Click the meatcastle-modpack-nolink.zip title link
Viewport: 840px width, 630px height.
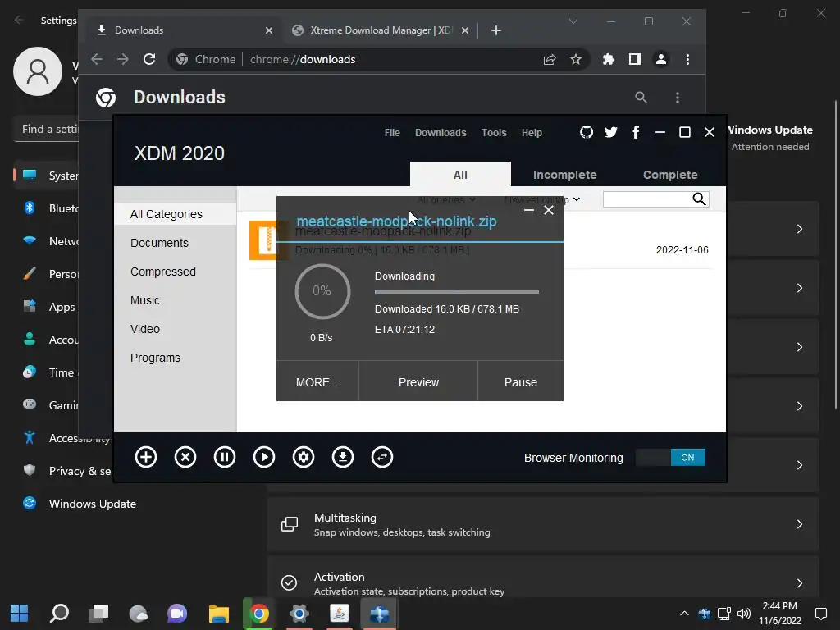coord(396,221)
